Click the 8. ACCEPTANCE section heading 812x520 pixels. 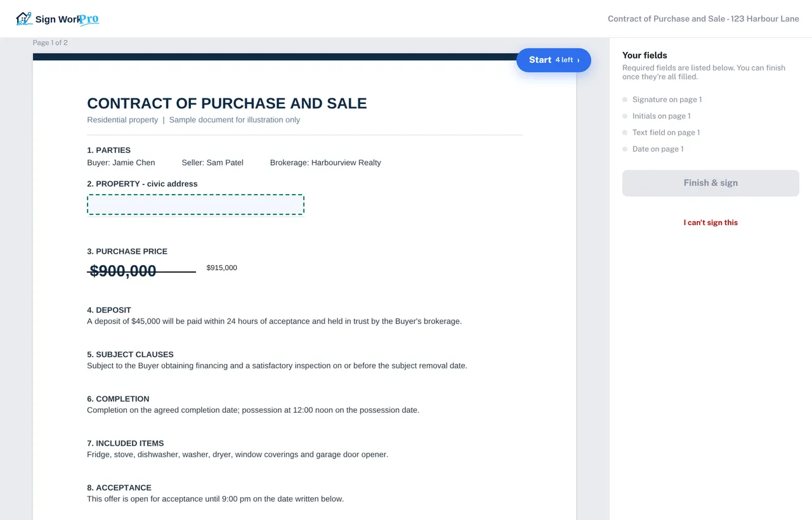click(x=119, y=488)
